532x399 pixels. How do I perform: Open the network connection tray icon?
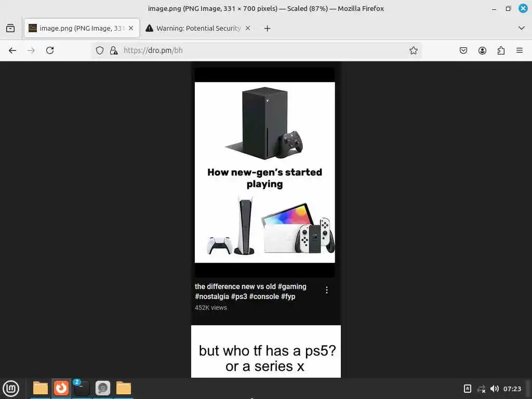tap(481, 389)
